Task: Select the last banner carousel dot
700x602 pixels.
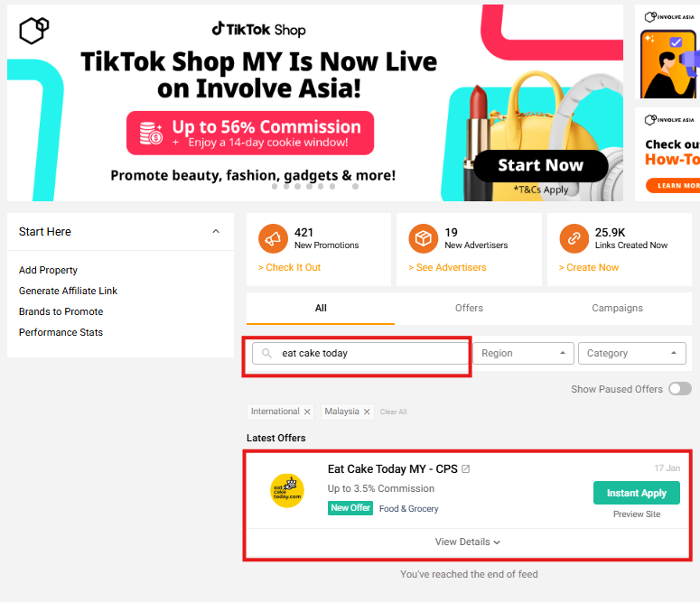Action: 355,187
